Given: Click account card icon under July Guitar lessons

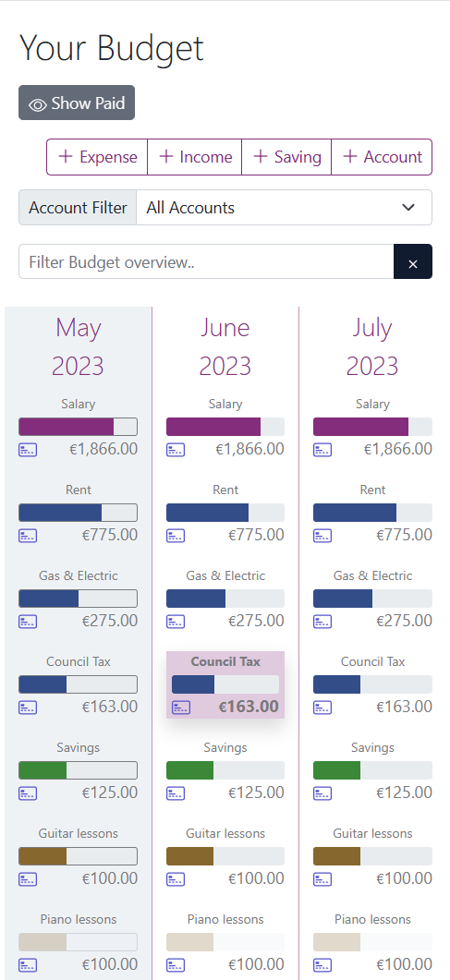Looking at the screenshot, I should [x=322, y=879].
